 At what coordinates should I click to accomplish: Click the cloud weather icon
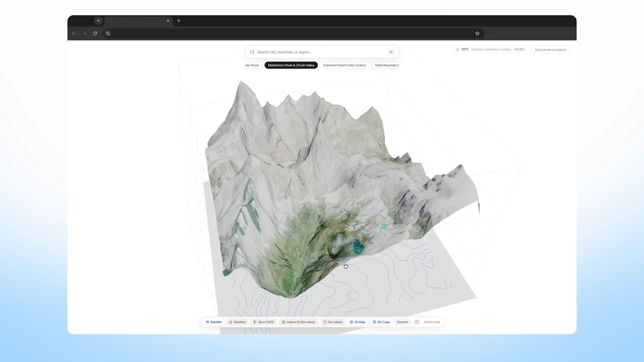coord(457,49)
